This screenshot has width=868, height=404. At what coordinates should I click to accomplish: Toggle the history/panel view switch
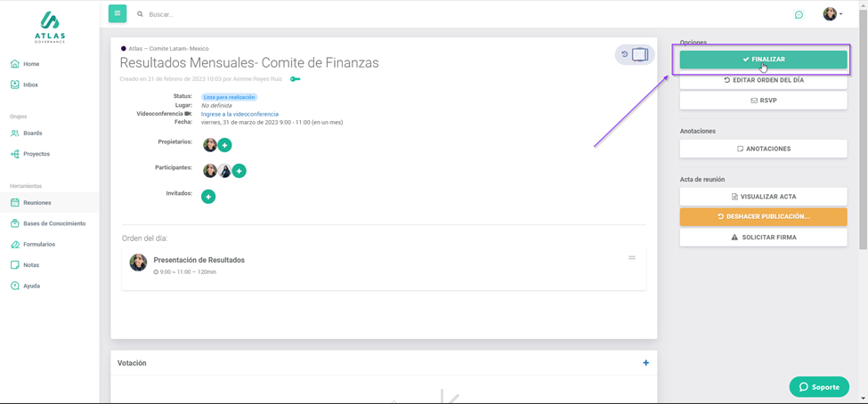(x=635, y=55)
